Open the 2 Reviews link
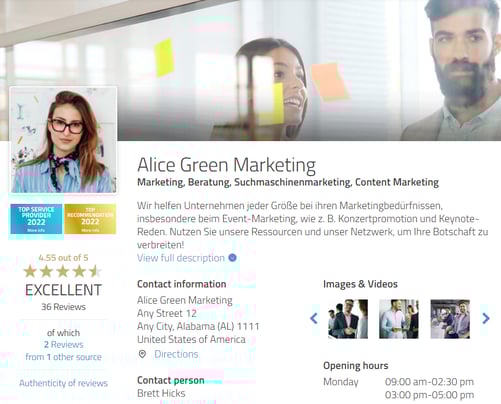This screenshot has height=404, width=501. click(x=64, y=345)
